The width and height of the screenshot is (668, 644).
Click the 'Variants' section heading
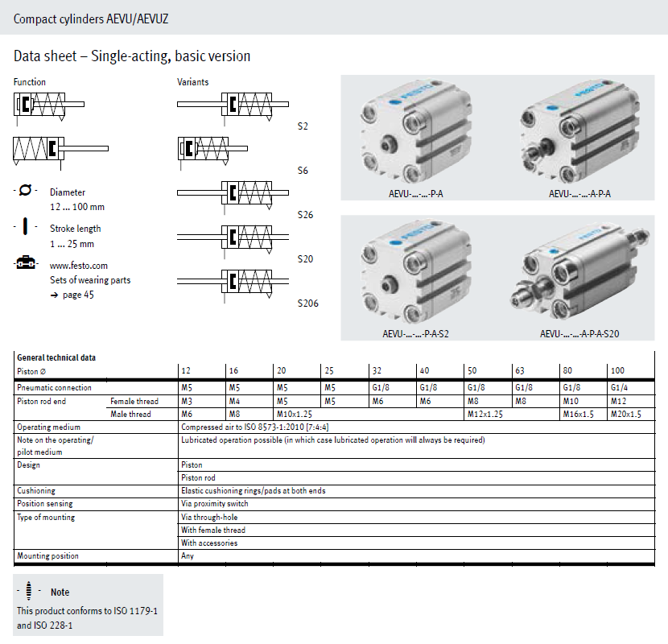[x=193, y=82]
